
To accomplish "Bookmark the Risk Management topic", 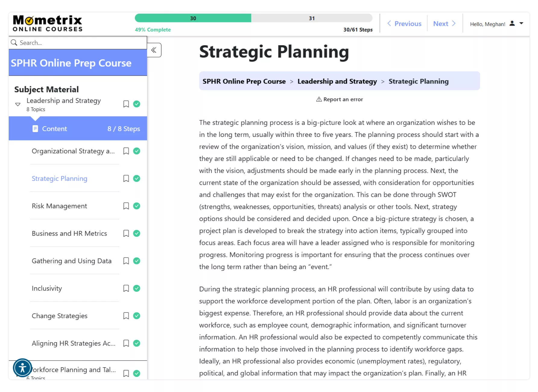I will click(x=126, y=206).
